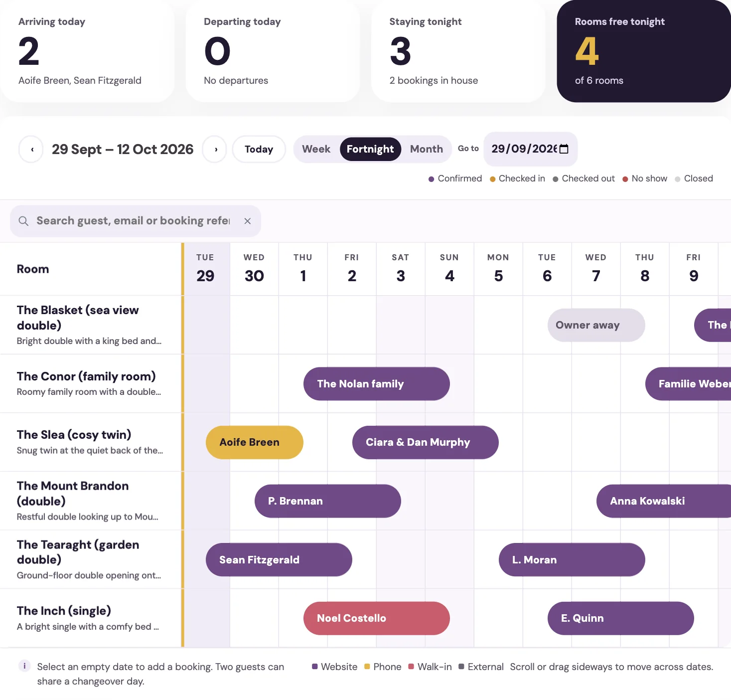731x700 pixels.
Task: Click the Sat 3 date header
Action: tap(401, 269)
